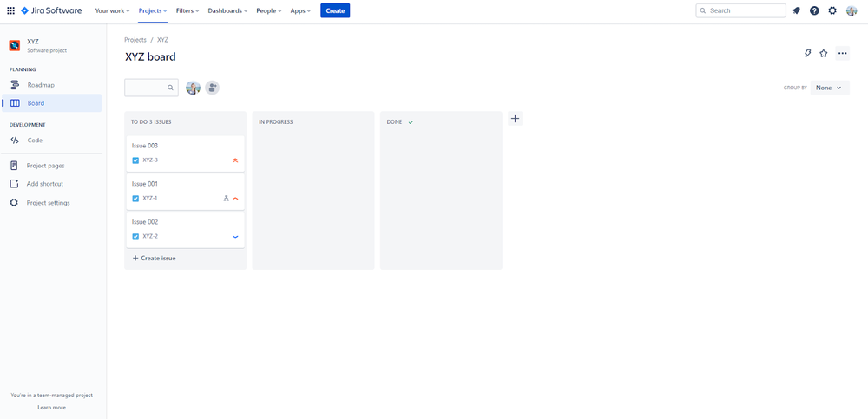868x419 pixels.
Task: Open the help question mark icon
Action: tap(814, 10)
